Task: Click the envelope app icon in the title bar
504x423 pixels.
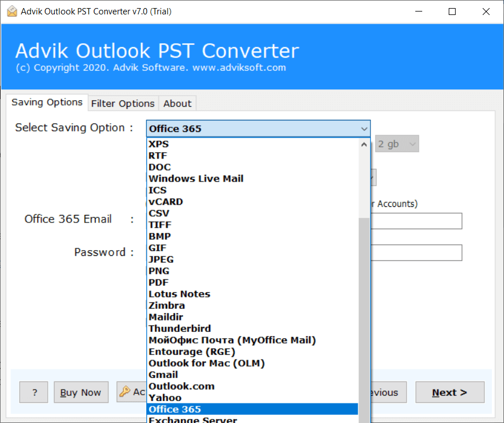Action: tap(11, 11)
